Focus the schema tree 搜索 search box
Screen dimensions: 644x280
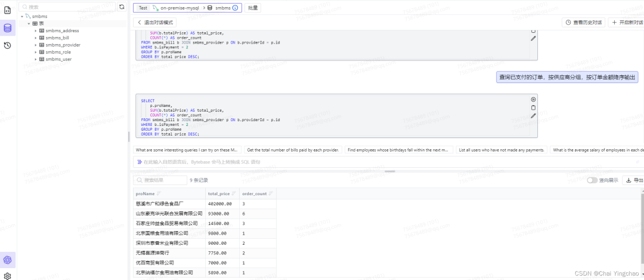point(67,7)
